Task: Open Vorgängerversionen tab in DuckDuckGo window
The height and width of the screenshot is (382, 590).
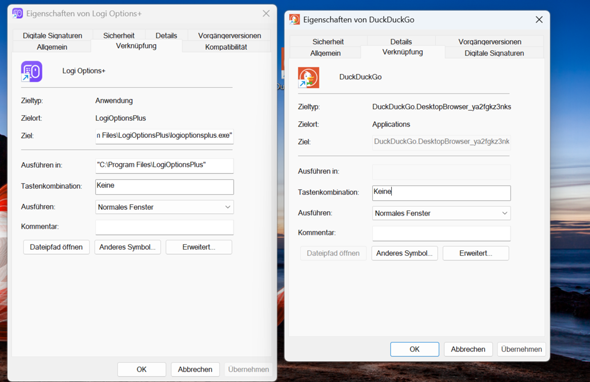Action: tap(490, 41)
